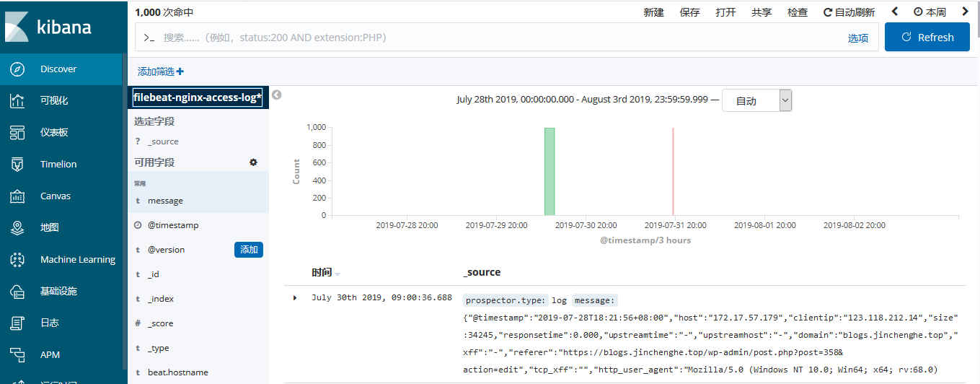Viewport: 980px width, 384px height.
Task: Click the 保存 menu item
Action: coord(689,12)
